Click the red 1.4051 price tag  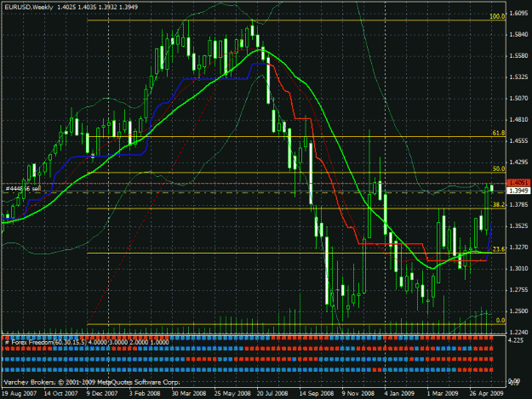(x=518, y=183)
